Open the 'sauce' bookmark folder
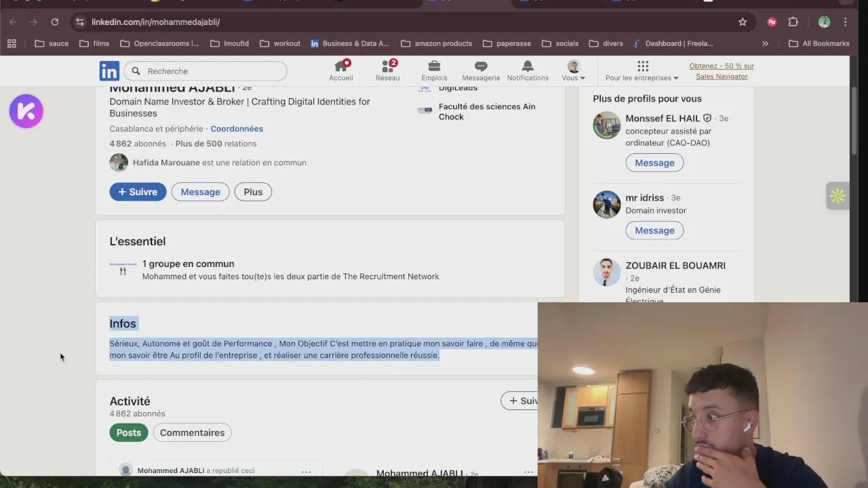 [x=52, y=43]
